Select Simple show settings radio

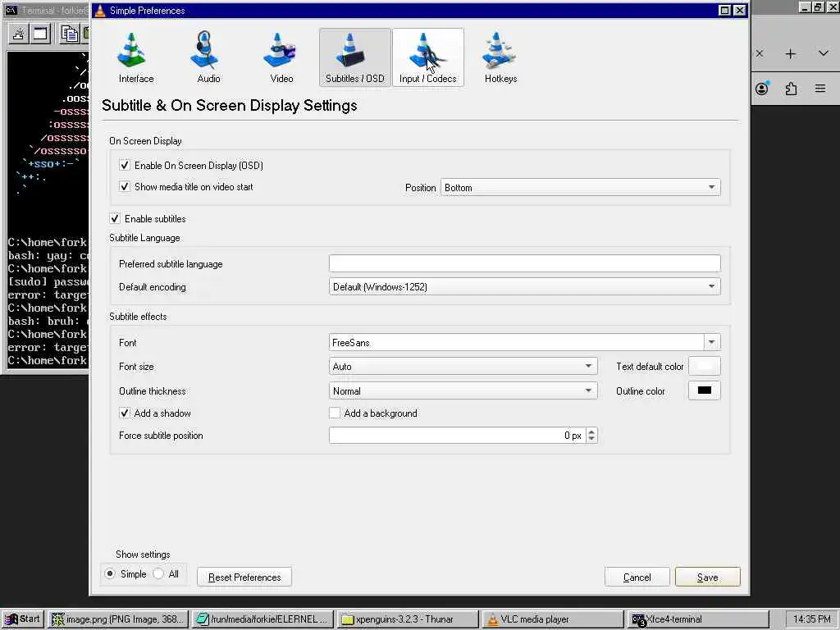(x=110, y=573)
